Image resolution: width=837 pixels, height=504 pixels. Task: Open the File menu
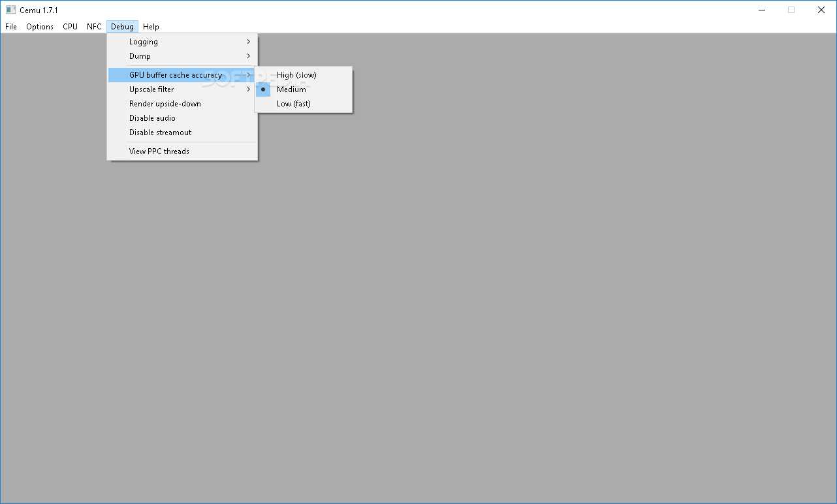pyautogui.click(x=11, y=27)
